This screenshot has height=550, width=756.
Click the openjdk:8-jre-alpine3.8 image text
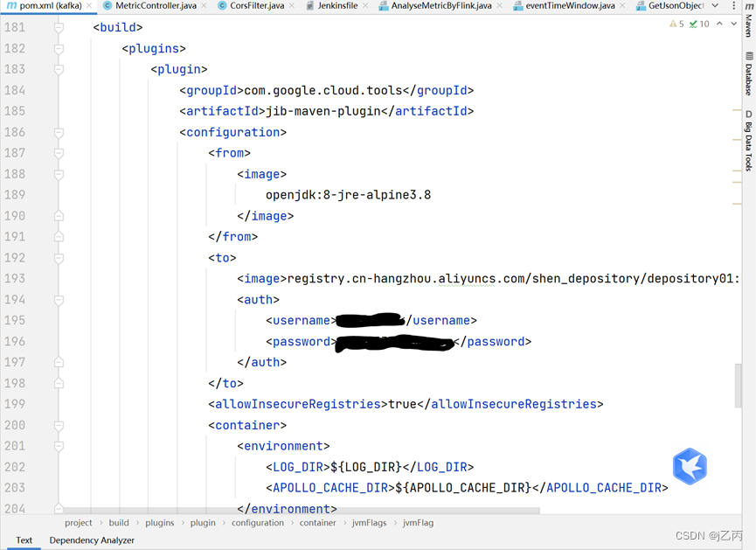[x=348, y=195]
